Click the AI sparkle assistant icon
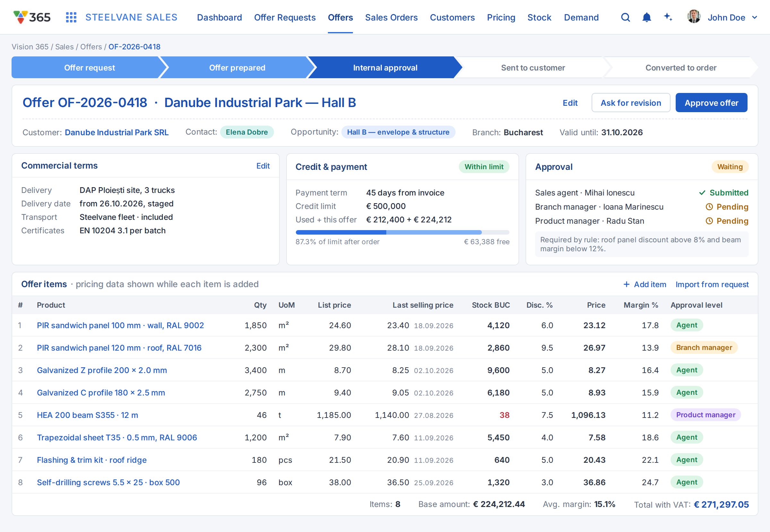The image size is (770, 532). pyautogui.click(x=668, y=17)
